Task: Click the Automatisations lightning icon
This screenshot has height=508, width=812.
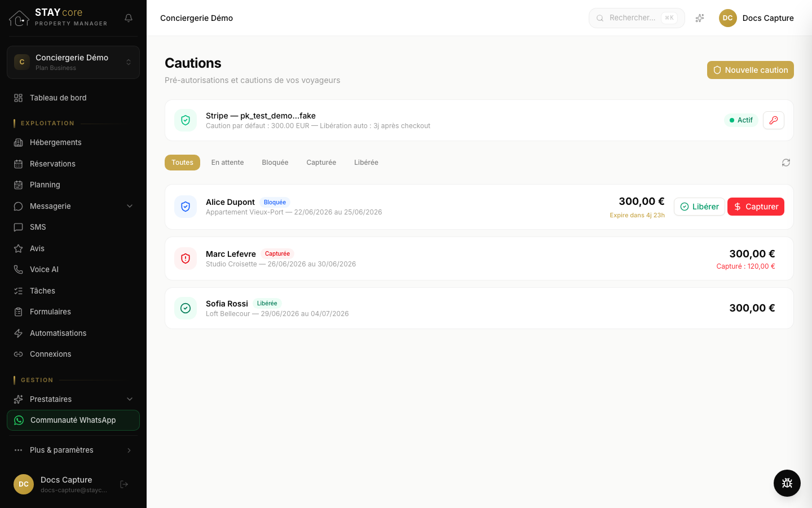Action: click(x=18, y=334)
